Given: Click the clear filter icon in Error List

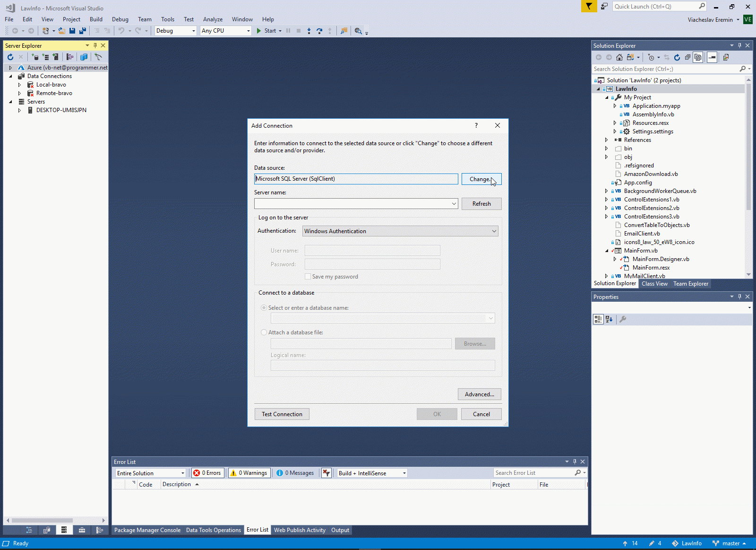Looking at the screenshot, I should pyautogui.click(x=326, y=473).
